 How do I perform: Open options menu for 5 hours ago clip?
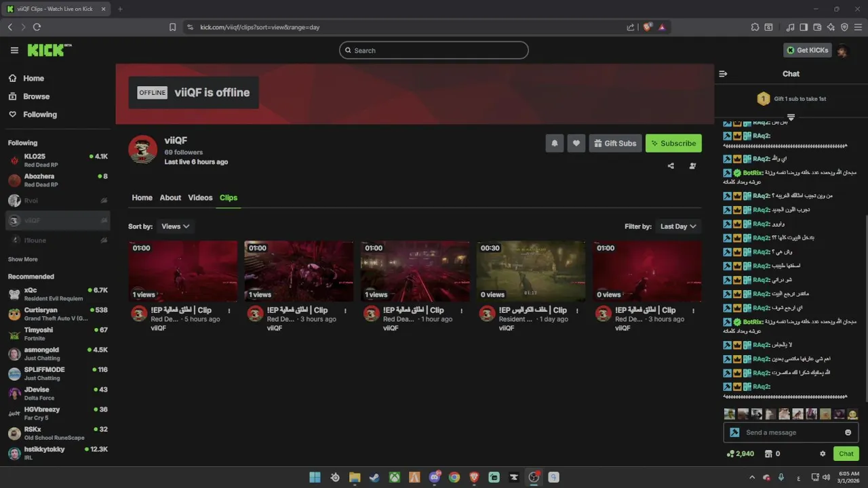coord(229,311)
